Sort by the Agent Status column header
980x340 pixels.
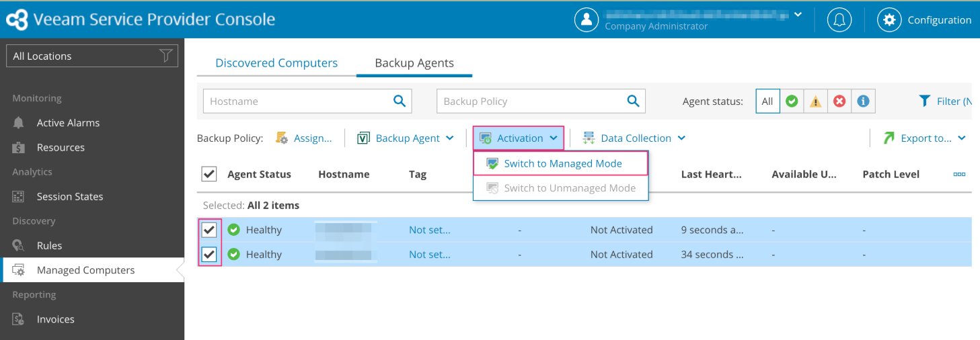click(260, 174)
